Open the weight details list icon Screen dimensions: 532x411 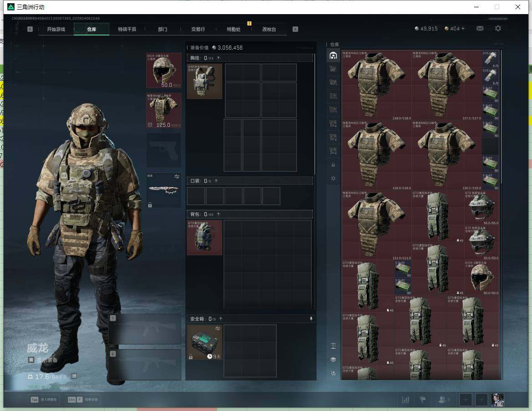click(x=74, y=376)
